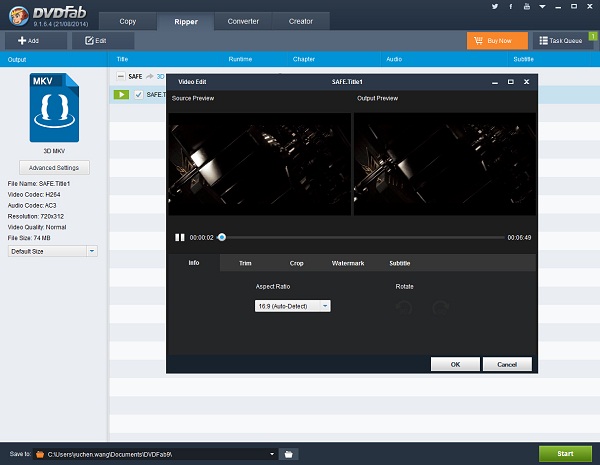Image resolution: width=600 pixels, height=465 pixels.
Task: Open the Trim tab
Action: pos(245,263)
